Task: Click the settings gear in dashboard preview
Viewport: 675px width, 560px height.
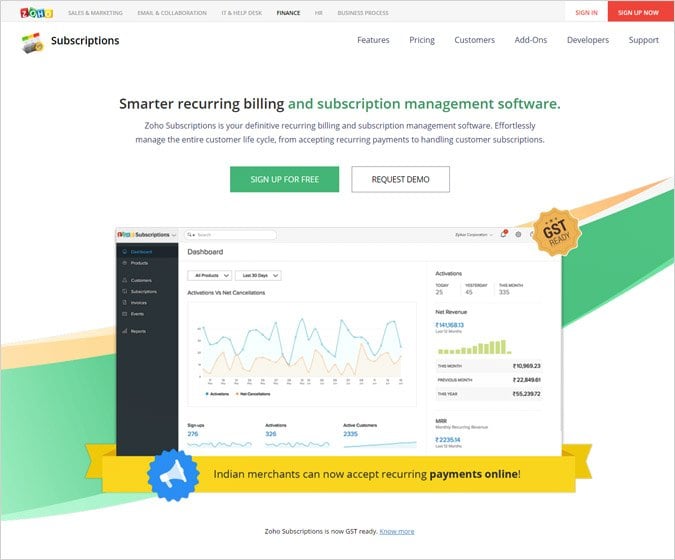Action: coord(518,235)
